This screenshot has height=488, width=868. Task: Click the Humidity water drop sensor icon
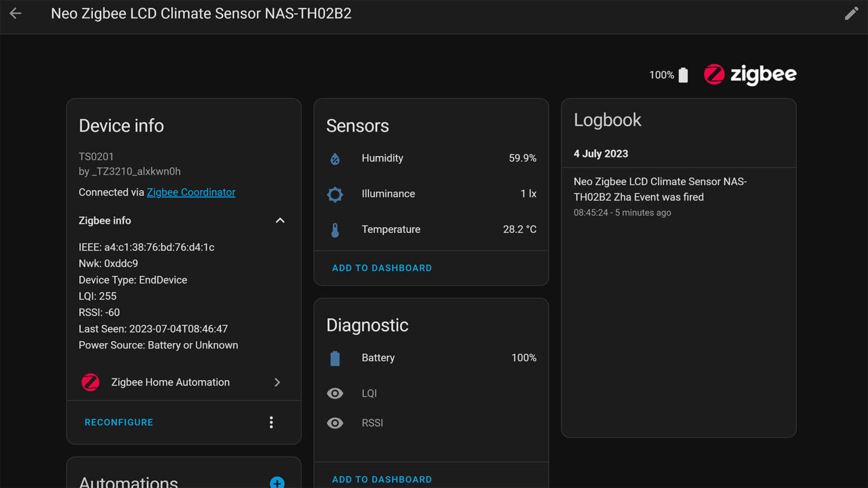pos(335,159)
